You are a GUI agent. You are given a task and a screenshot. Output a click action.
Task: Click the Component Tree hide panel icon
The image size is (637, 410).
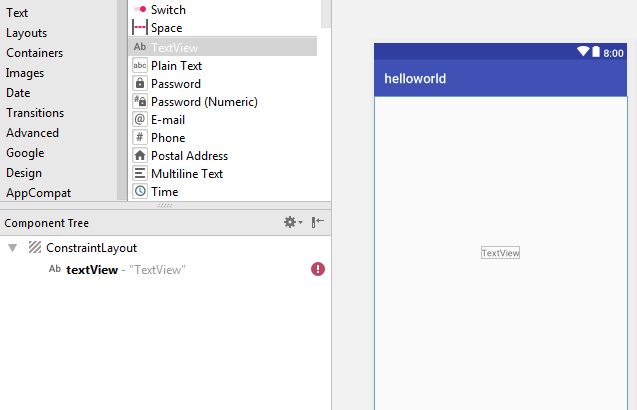tap(318, 223)
